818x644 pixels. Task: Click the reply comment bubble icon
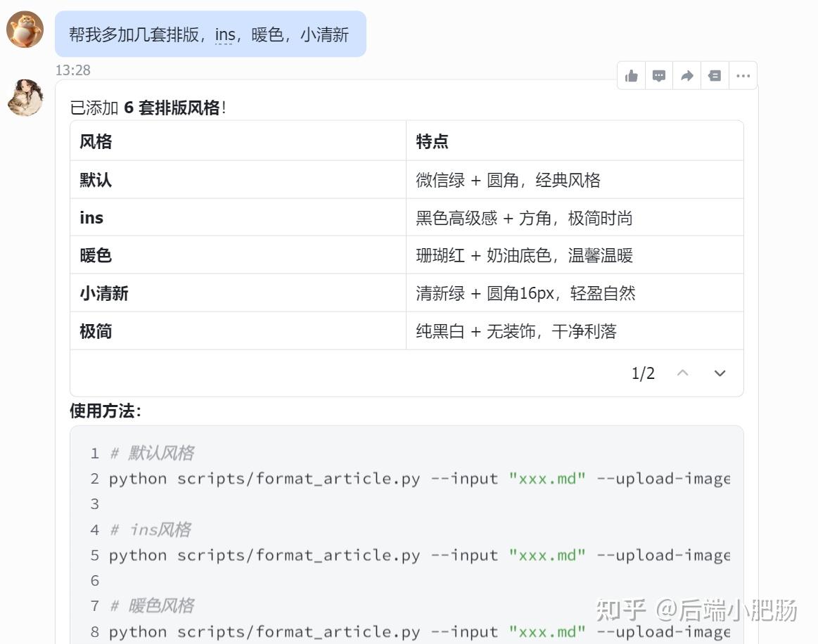coord(659,76)
